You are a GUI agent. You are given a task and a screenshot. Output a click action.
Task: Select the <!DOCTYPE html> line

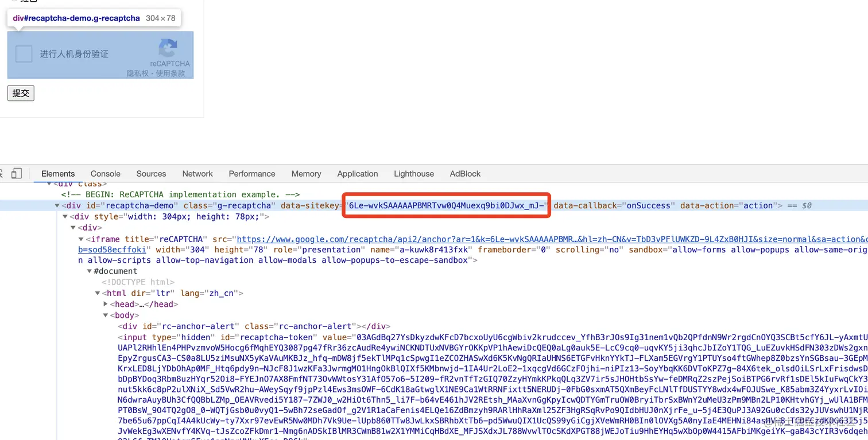pyautogui.click(x=138, y=282)
